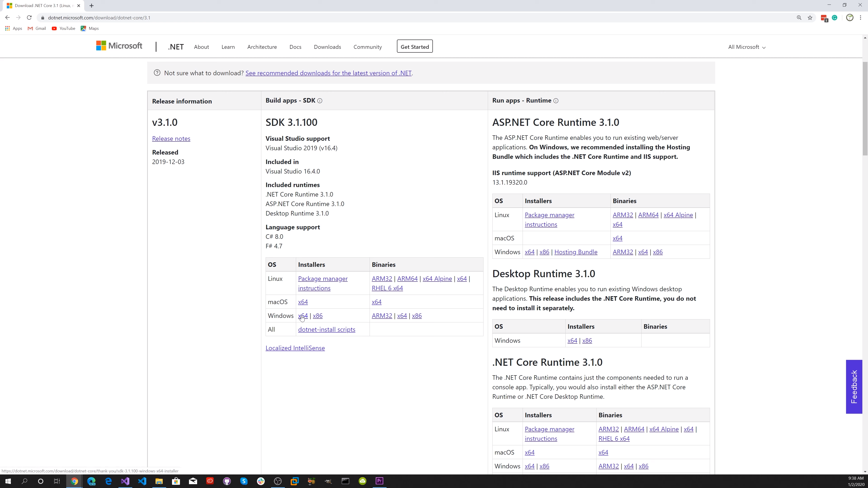Open a new tab with the plus icon
The width and height of the screenshot is (868, 488).
pyautogui.click(x=91, y=6)
